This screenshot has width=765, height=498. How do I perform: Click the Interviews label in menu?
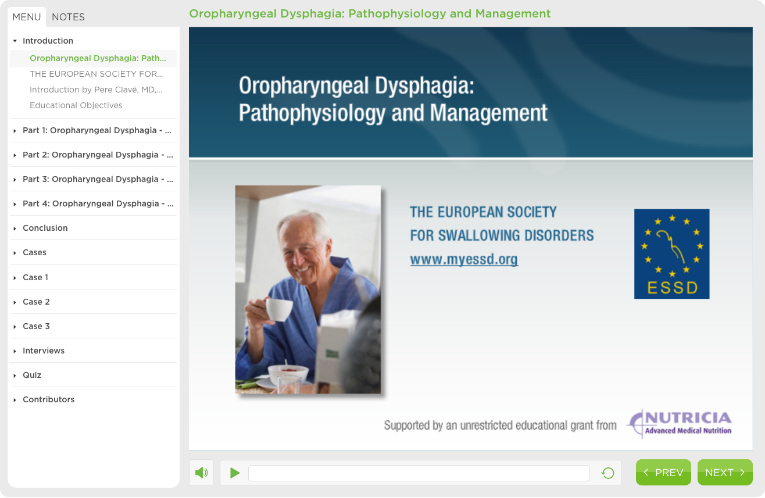(43, 351)
